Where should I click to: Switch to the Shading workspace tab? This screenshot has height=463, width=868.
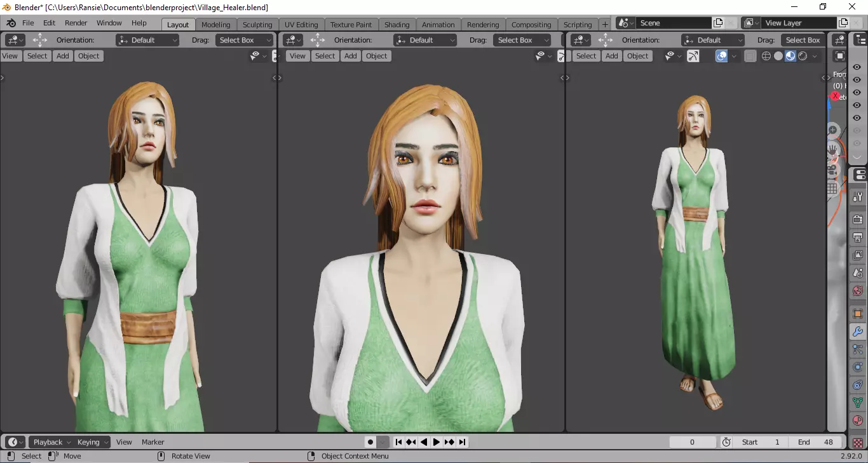click(397, 25)
